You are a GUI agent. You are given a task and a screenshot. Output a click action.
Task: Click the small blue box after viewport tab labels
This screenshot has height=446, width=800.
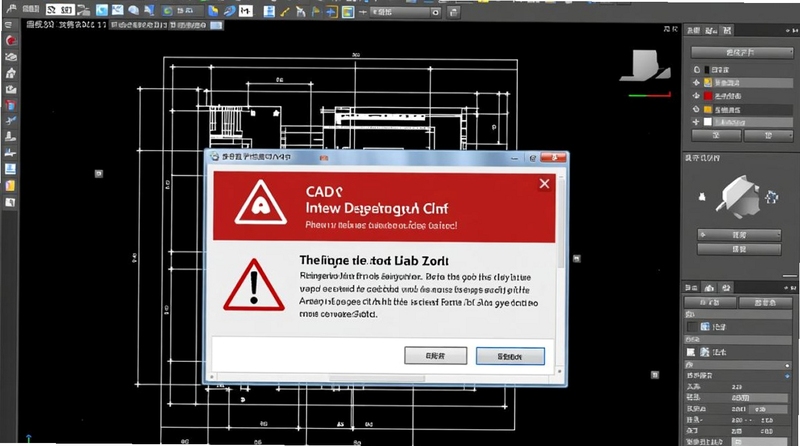(216, 25)
